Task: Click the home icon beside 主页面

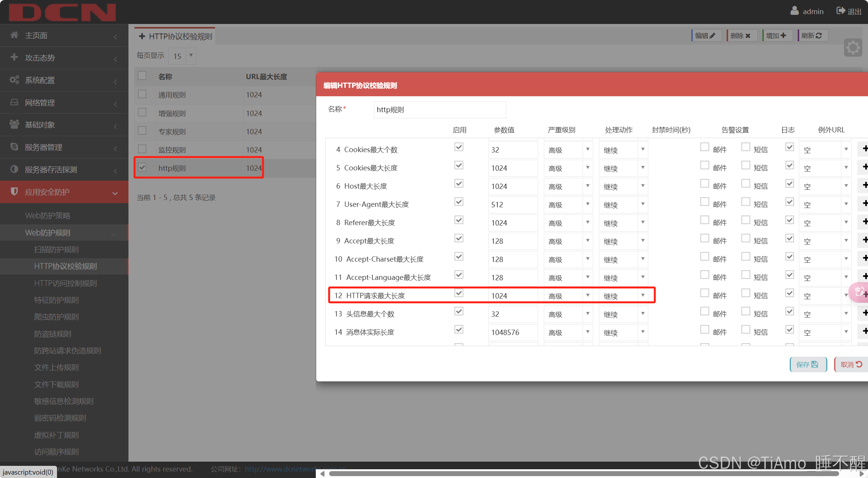Action: point(14,35)
